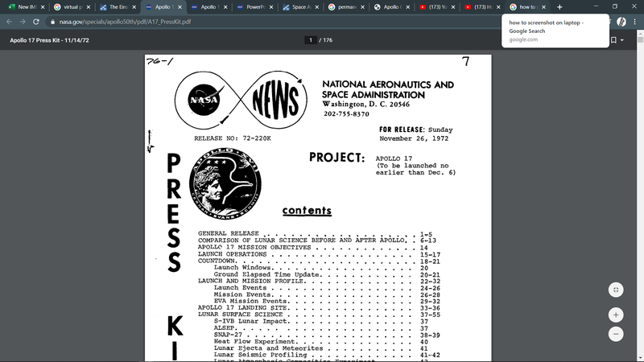The image size is (644, 362).
Task: Open the Chrome profile avatar
Action: click(621, 22)
